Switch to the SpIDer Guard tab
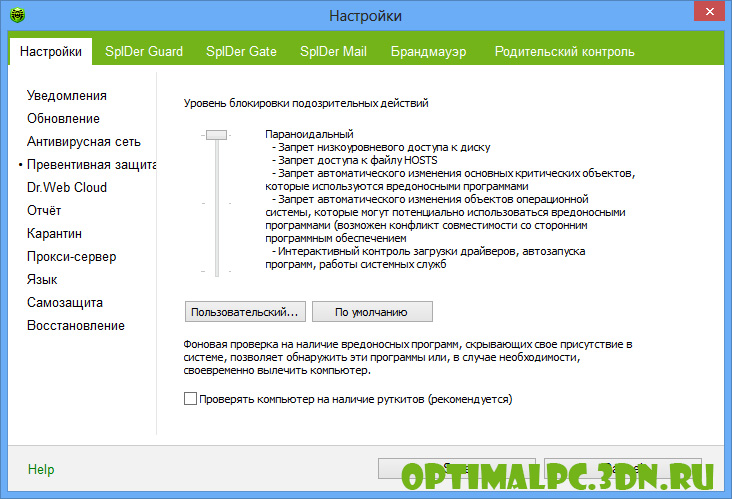Screen dimensions: 732x499 pos(144,51)
